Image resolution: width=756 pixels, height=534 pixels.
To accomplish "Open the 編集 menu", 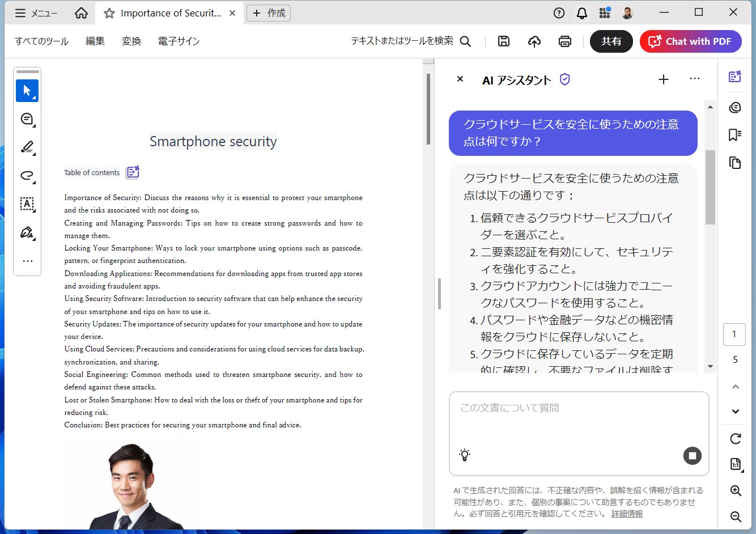I will click(x=95, y=41).
